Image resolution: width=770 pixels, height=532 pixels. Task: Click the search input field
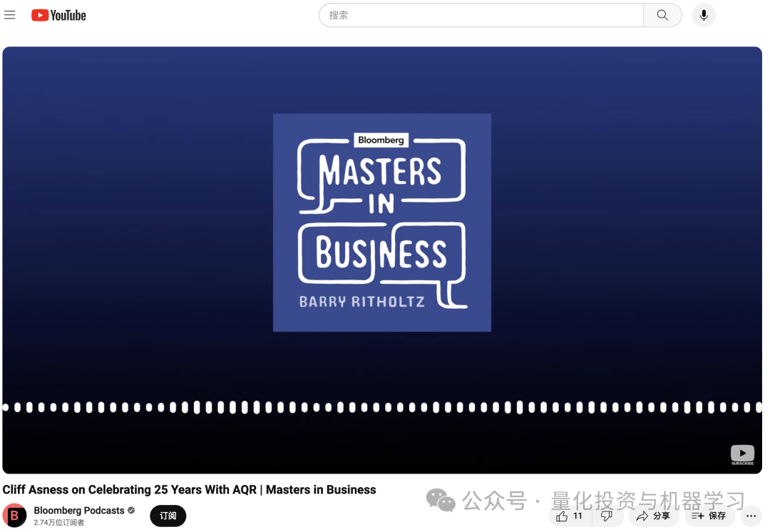(481, 15)
